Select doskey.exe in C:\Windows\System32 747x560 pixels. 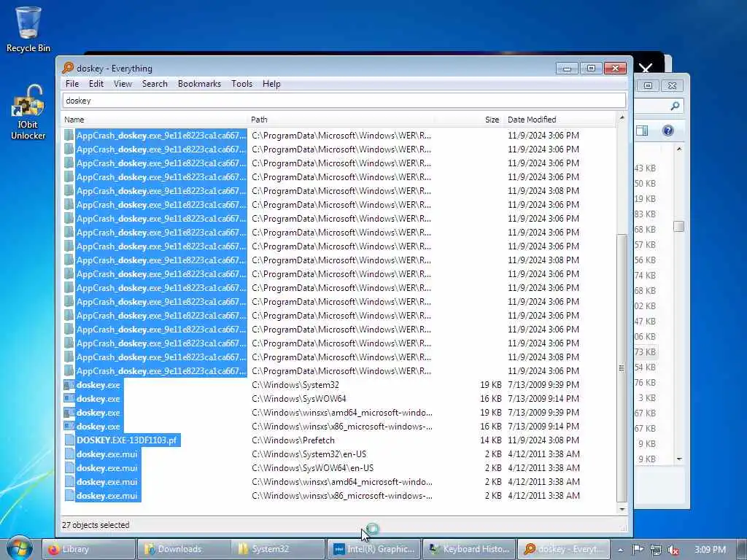(98, 385)
